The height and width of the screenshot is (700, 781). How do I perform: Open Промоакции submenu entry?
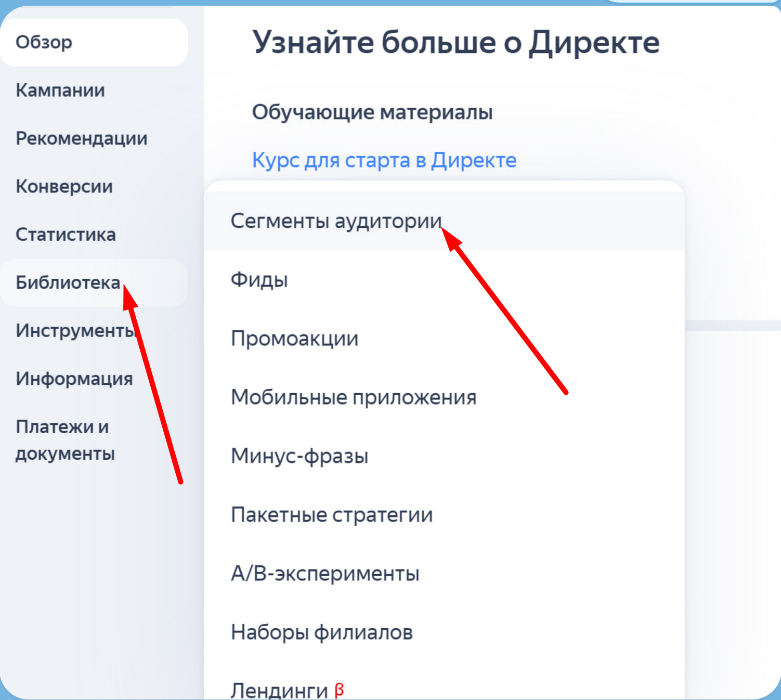[444, 339]
